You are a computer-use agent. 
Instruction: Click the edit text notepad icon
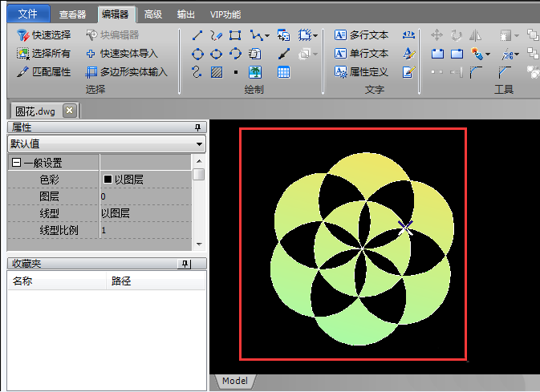[408, 72]
